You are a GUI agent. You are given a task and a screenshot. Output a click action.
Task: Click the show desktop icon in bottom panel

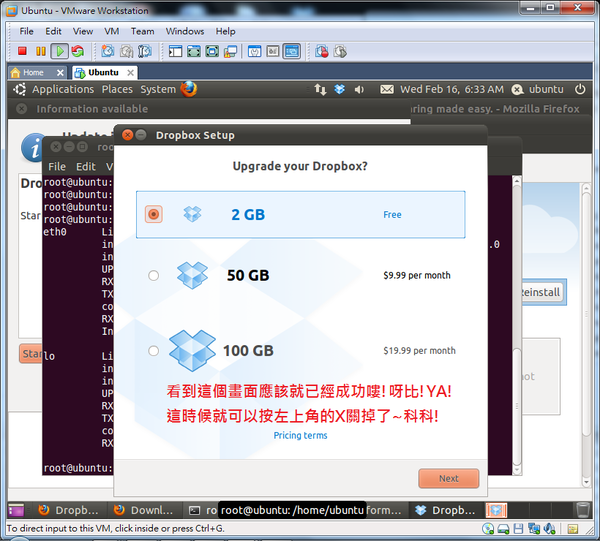(x=16, y=510)
